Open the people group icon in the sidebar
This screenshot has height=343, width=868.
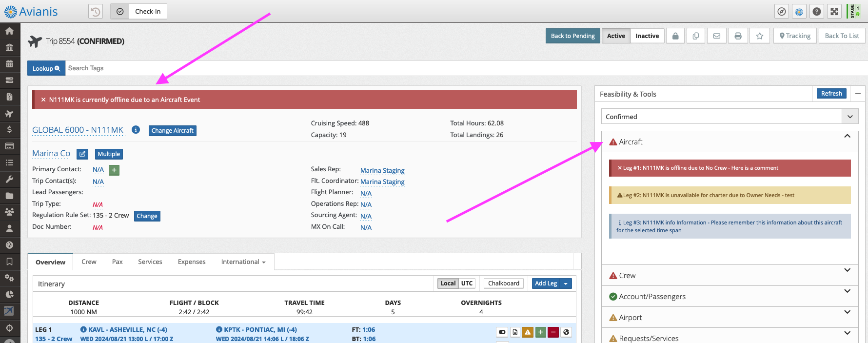tap(9, 212)
